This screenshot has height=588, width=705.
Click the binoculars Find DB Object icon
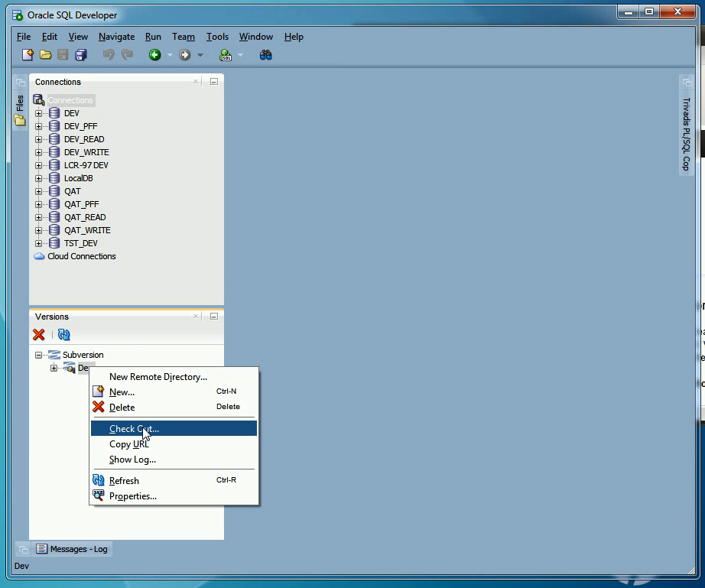pyautogui.click(x=266, y=55)
